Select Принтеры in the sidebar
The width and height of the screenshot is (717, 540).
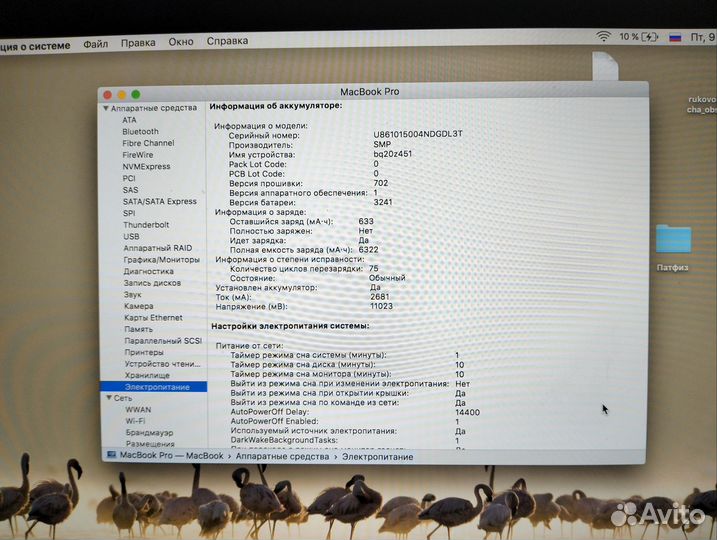click(144, 352)
